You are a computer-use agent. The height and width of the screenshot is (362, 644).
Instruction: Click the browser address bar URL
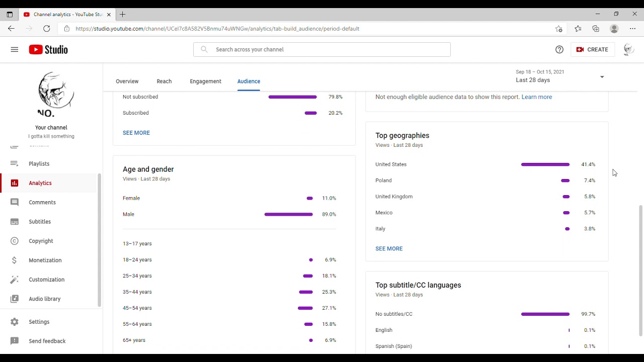pyautogui.click(x=217, y=29)
